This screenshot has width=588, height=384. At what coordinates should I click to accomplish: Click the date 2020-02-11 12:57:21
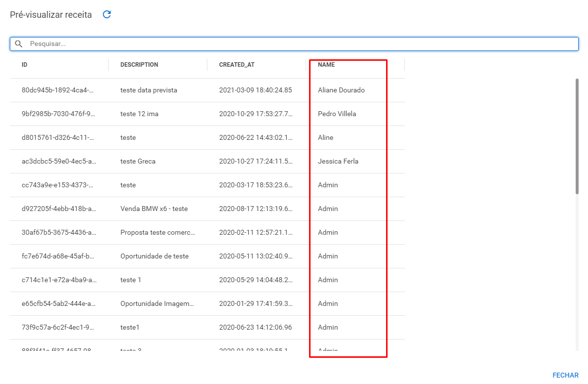(256, 232)
